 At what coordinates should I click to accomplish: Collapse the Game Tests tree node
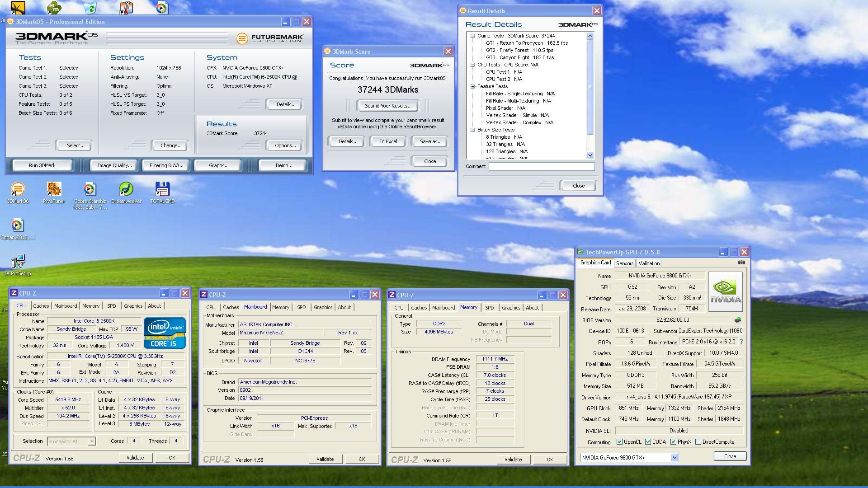(472, 36)
